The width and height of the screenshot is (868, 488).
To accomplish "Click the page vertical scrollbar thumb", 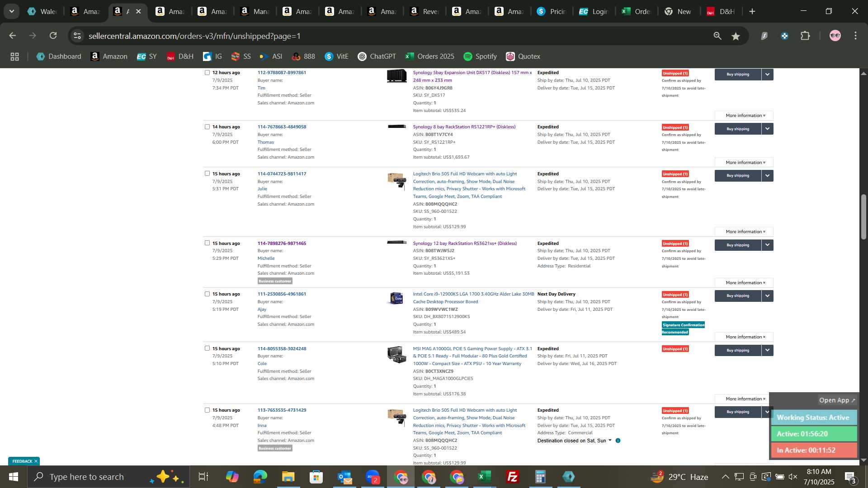I will (x=863, y=217).
